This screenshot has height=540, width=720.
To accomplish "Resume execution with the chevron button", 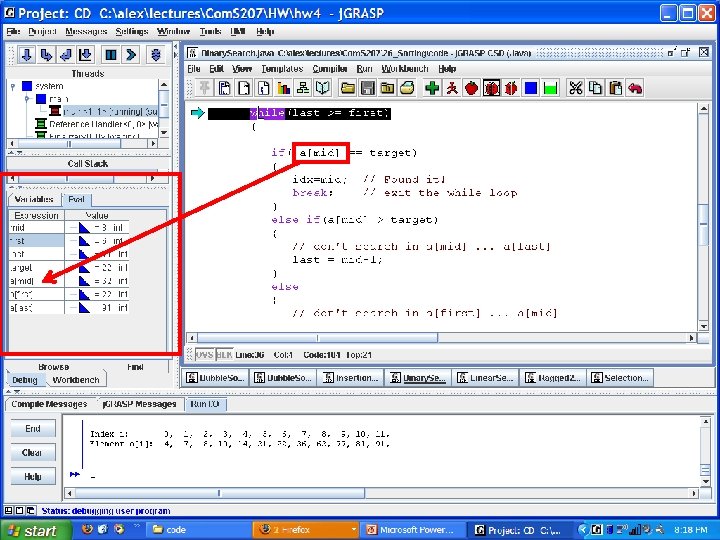I will point(130,55).
